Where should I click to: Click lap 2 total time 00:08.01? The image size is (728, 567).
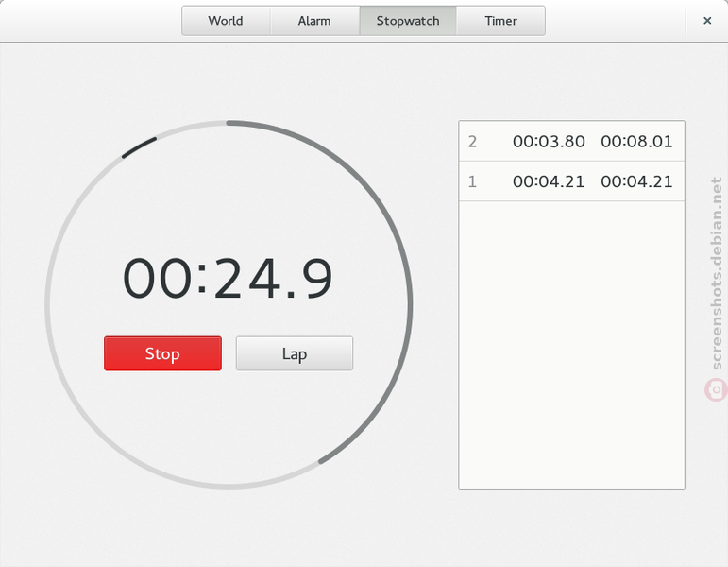[636, 142]
